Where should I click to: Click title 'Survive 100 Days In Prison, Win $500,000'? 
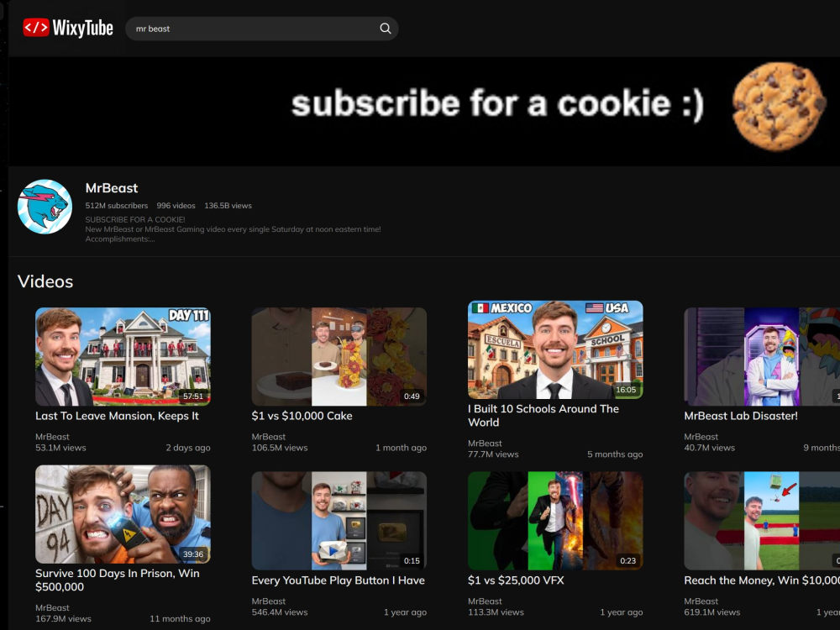(118, 580)
